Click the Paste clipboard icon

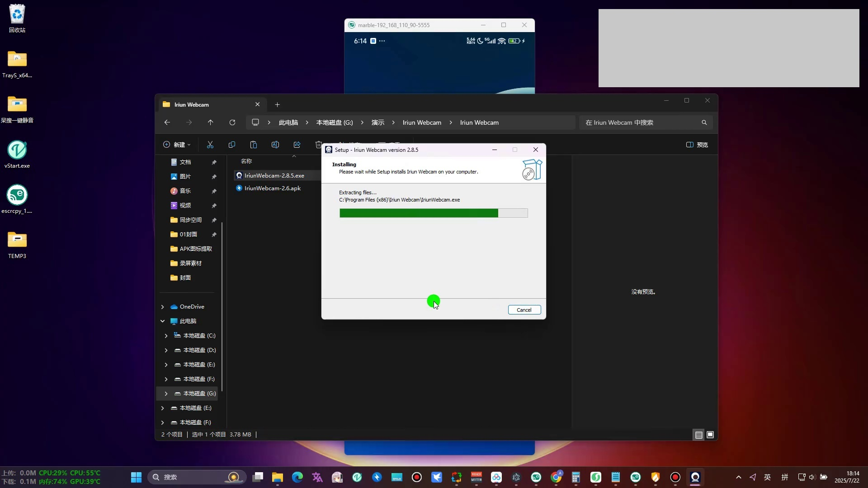[x=254, y=145]
